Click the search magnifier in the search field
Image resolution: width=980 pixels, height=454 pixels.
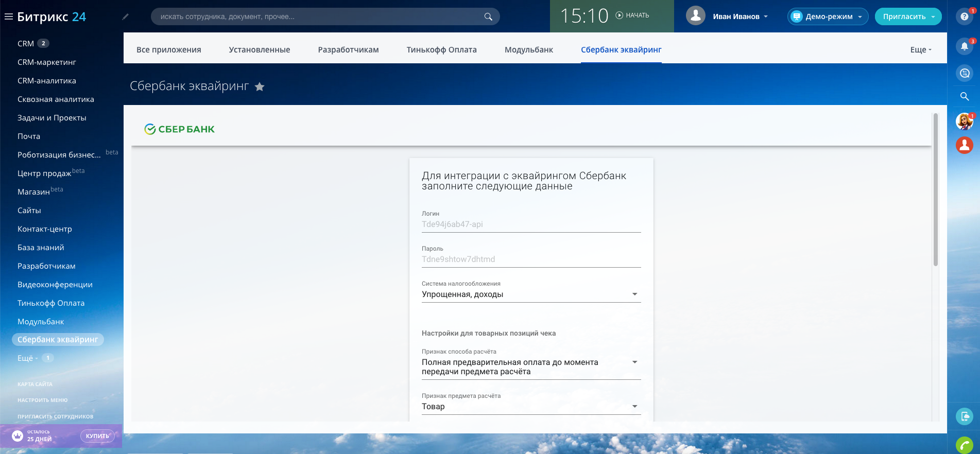(488, 16)
